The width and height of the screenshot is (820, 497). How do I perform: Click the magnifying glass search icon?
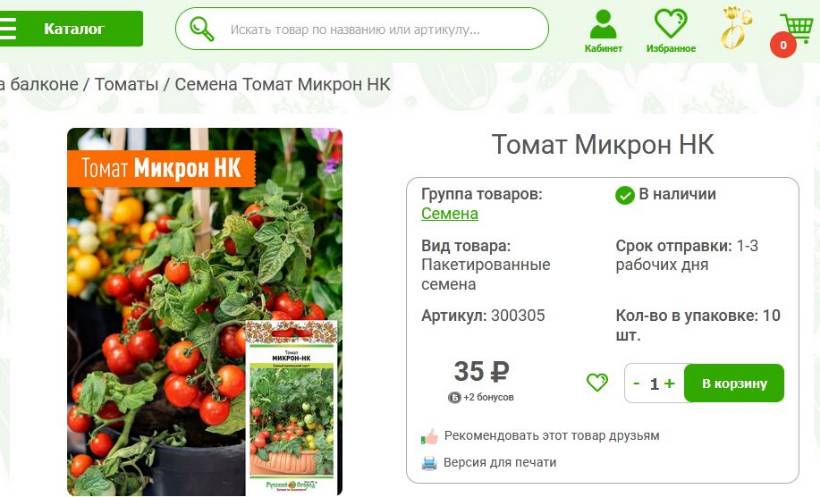click(202, 29)
